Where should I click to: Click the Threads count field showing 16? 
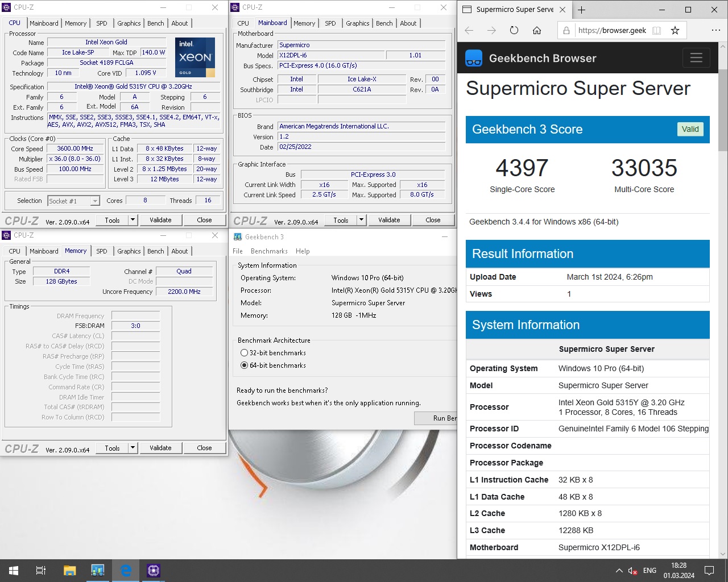208,200
